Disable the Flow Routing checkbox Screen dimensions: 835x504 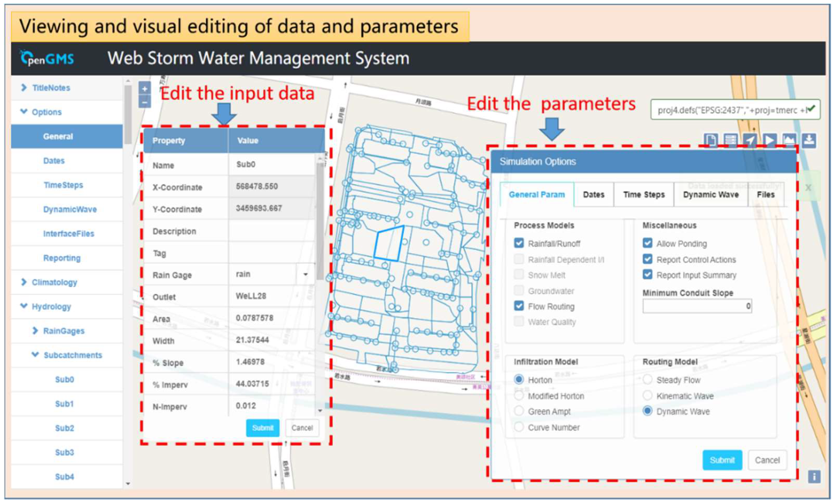click(519, 306)
